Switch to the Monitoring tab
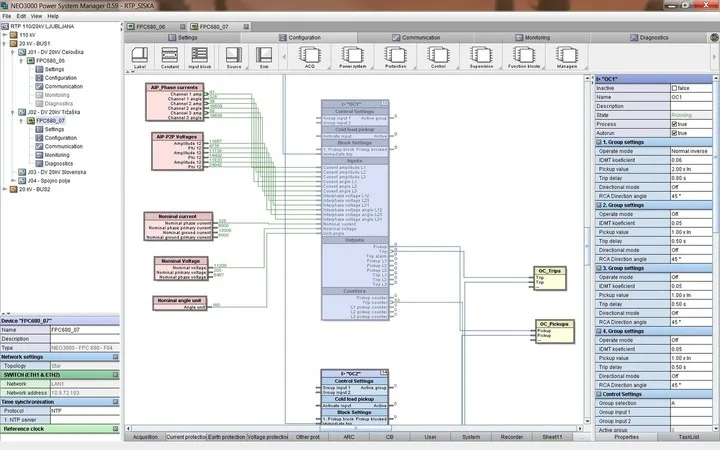This screenshot has height=450, width=720. pos(532,38)
